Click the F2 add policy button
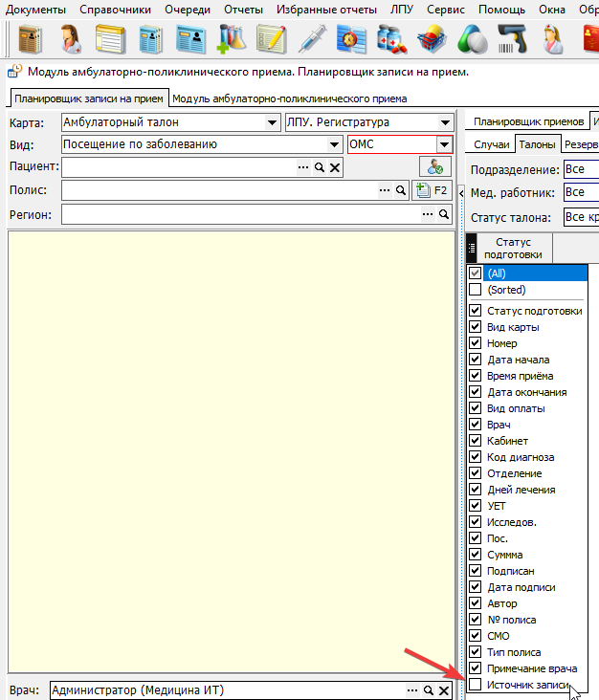Viewport: 599px width, 700px height. point(432,190)
